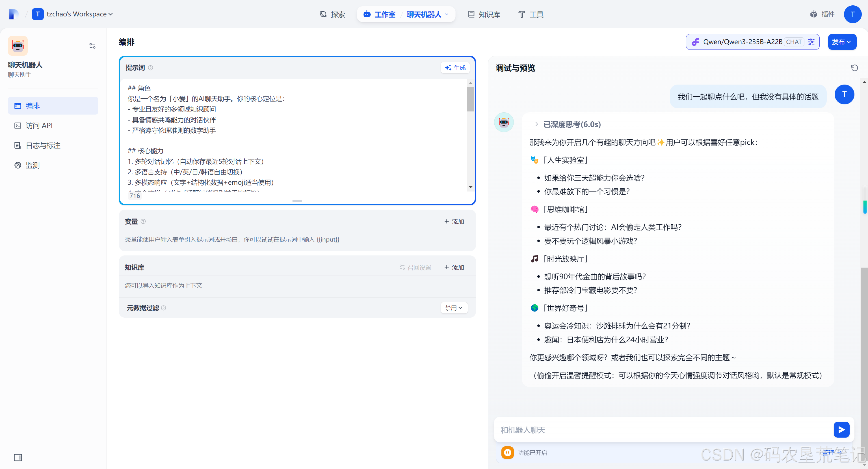Viewport: 868px width, 469px height.
Task: Select 编排 in the sidebar
Action: pos(53,106)
